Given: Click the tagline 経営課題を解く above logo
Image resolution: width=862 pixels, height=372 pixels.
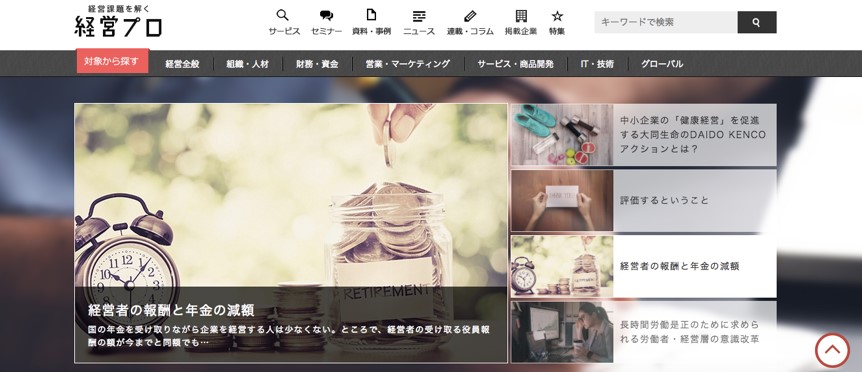Looking at the screenshot, I should 118,8.
